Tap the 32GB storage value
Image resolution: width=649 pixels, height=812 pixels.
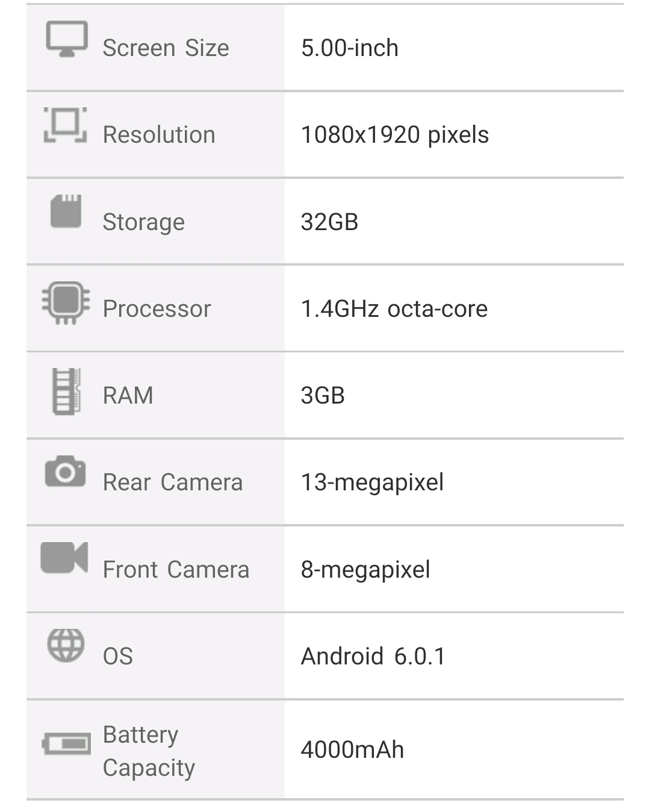coord(329,222)
